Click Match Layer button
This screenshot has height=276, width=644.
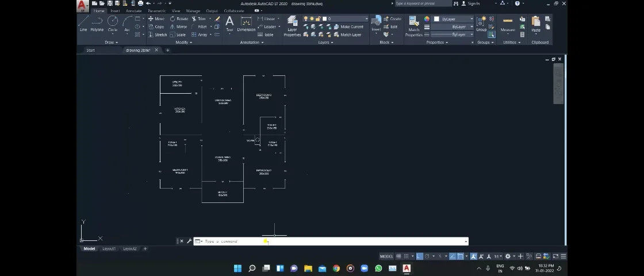(347, 34)
